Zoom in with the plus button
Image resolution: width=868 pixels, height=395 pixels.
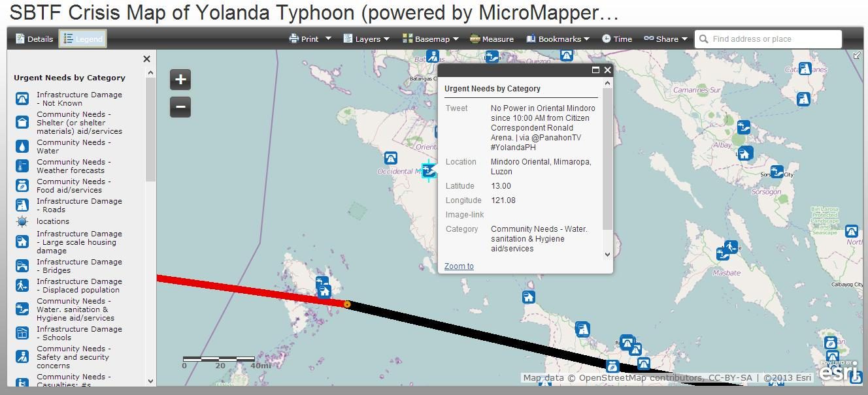click(180, 80)
